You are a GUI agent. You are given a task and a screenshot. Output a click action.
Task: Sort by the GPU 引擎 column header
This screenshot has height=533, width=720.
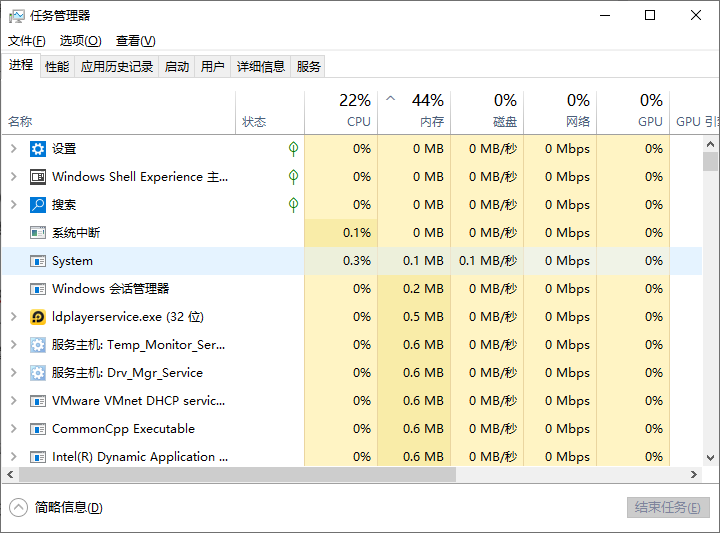coord(694,113)
